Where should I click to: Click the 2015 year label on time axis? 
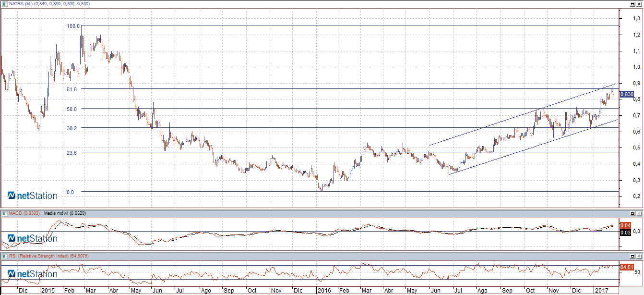coord(47,291)
